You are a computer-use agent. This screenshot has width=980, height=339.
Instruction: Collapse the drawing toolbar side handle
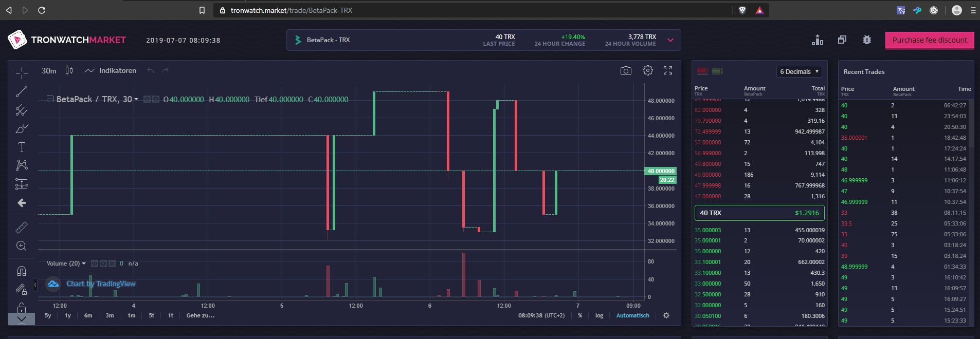click(35, 284)
